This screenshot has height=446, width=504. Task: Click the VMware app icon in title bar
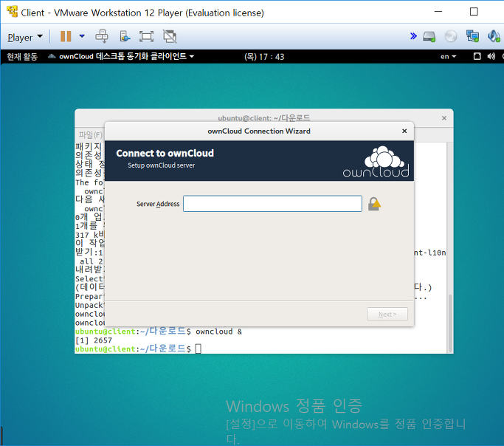tap(13, 12)
